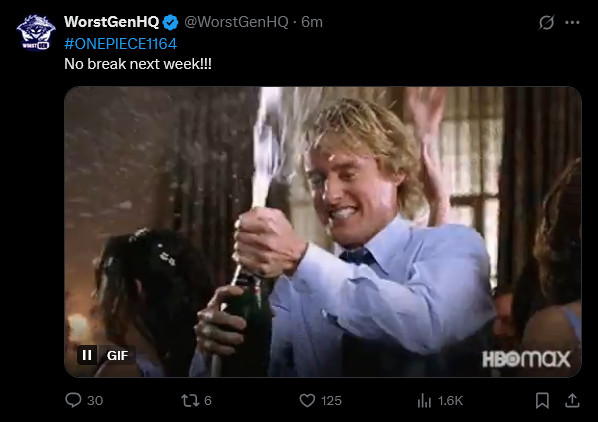The height and width of the screenshot is (422, 598).
Task: Click the No break next week text
Action: [x=138, y=64]
